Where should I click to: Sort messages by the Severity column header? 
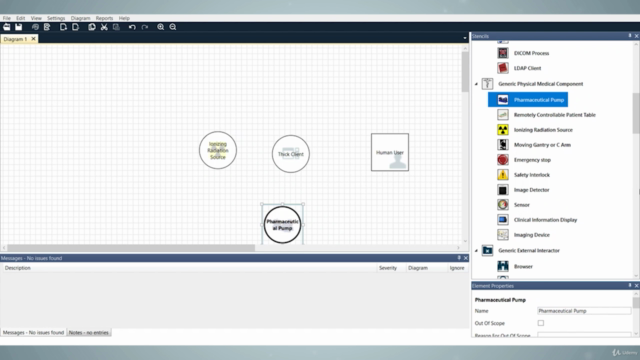(x=388, y=268)
